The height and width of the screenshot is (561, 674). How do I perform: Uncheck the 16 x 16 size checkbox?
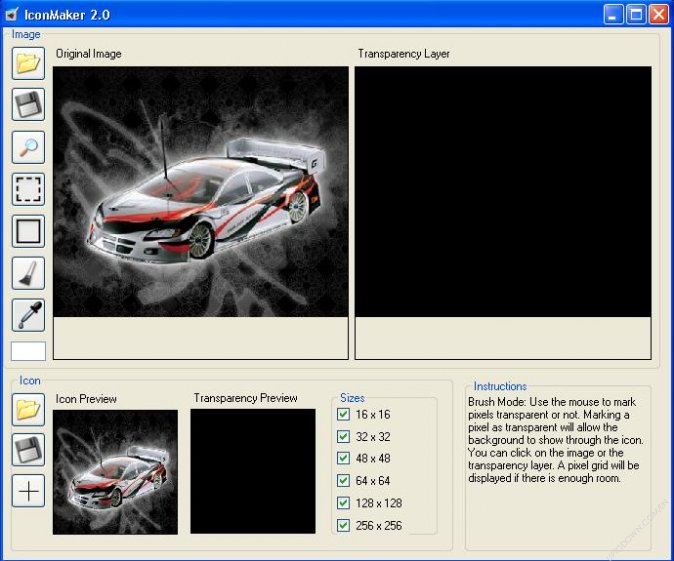click(344, 414)
